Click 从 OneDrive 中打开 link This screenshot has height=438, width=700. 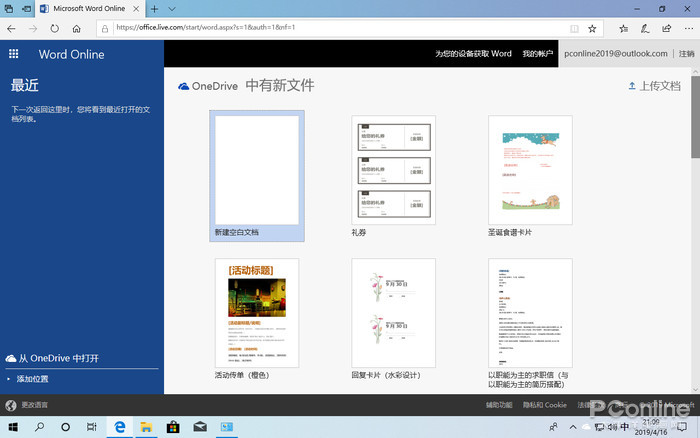pyautogui.click(x=58, y=358)
